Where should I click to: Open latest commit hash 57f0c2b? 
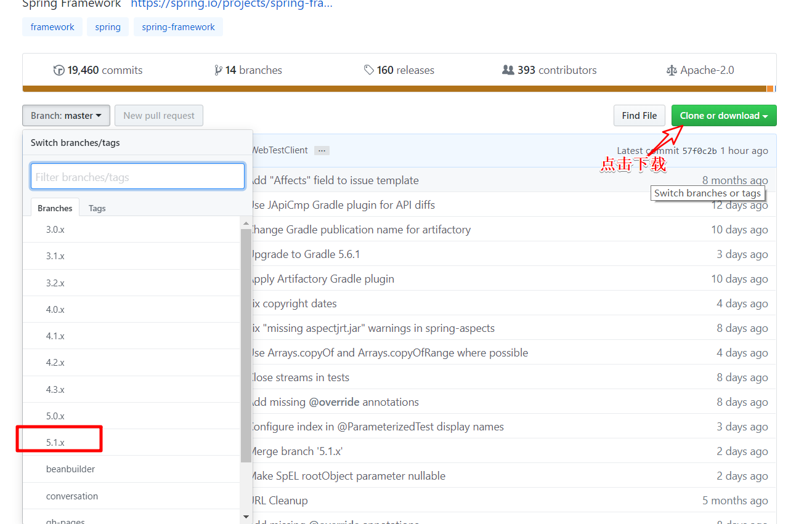point(699,151)
